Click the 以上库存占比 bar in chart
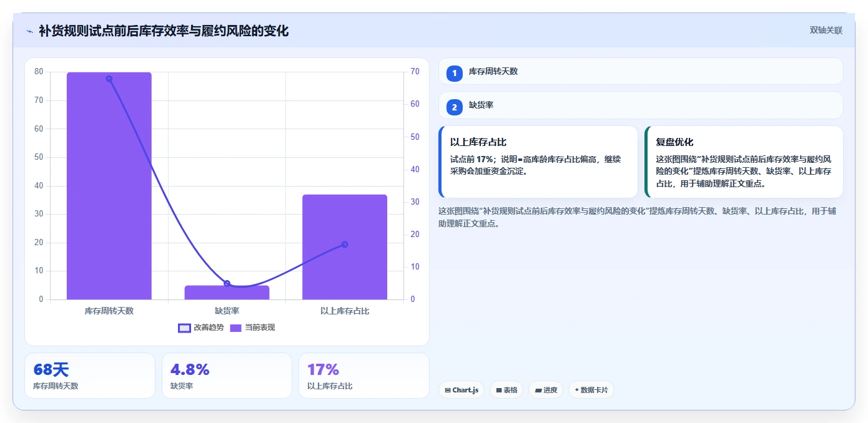 [345, 247]
